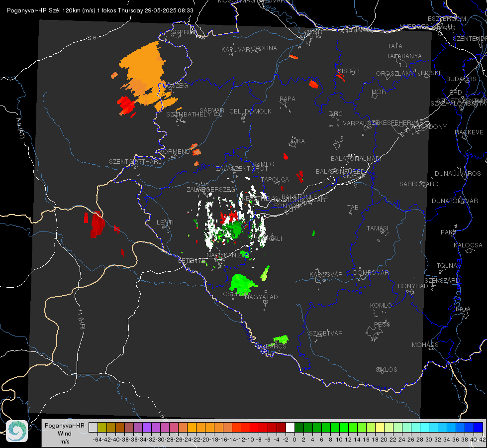Click the KÖRMEND city label

tap(175, 152)
